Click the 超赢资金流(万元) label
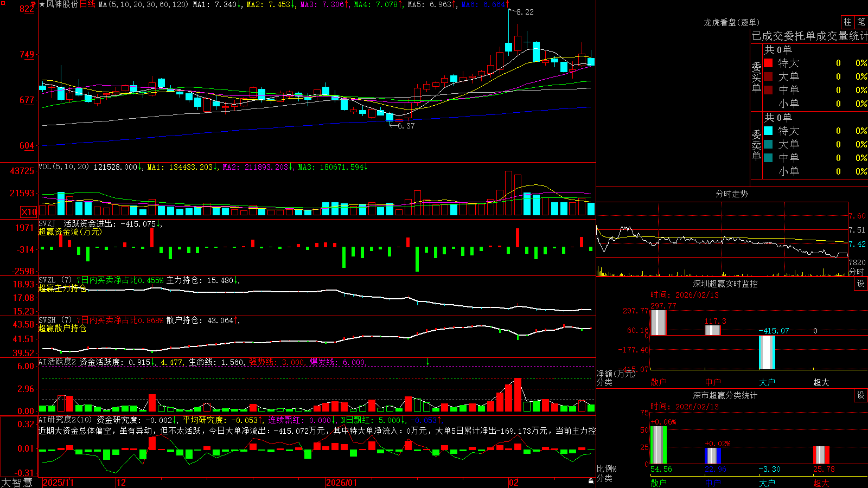Viewport: 868px width, 488px height. [x=70, y=232]
